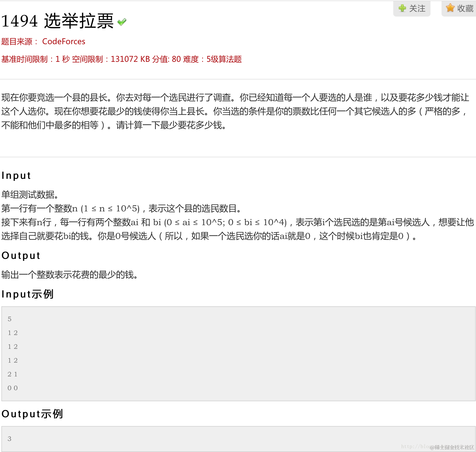This screenshot has width=476, height=452.
Task: Click sample input line 0 0
Action: point(13,388)
